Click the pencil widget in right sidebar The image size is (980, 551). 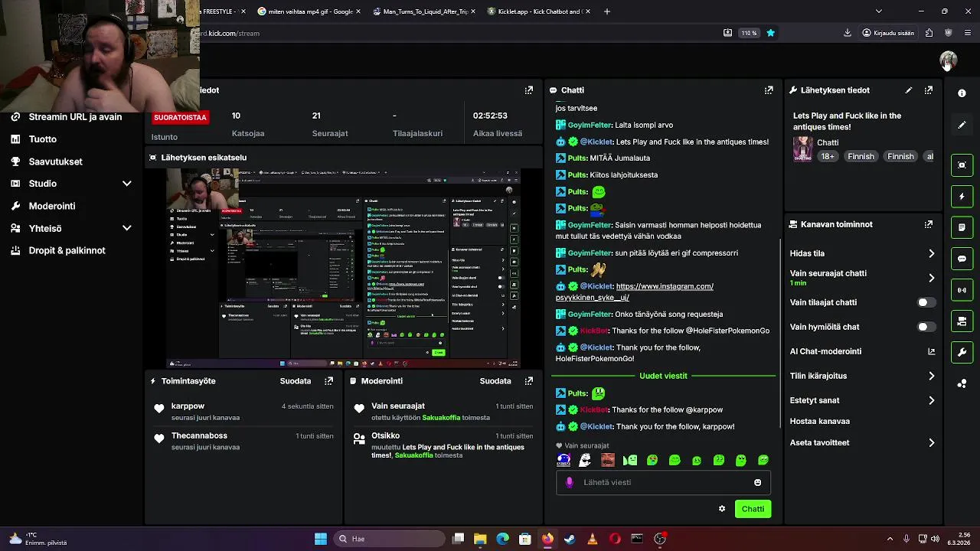(962, 125)
